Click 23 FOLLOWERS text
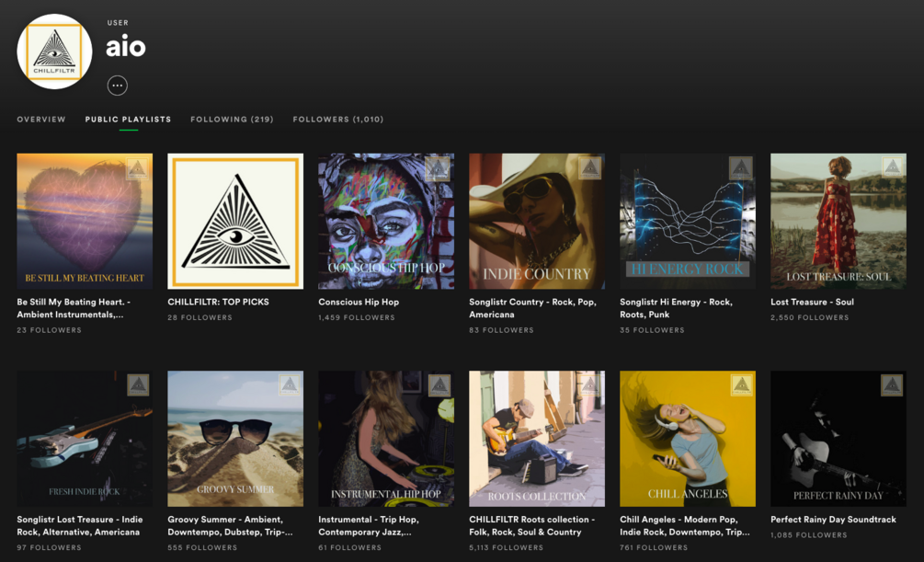The height and width of the screenshot is (562, 924). tap(49, 330)
